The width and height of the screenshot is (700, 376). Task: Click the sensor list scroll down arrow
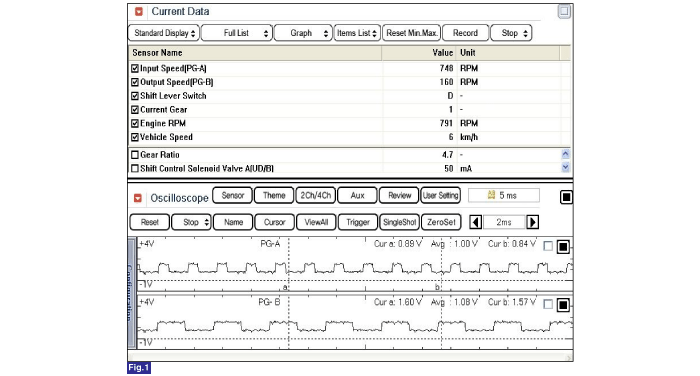click(565, 167)
